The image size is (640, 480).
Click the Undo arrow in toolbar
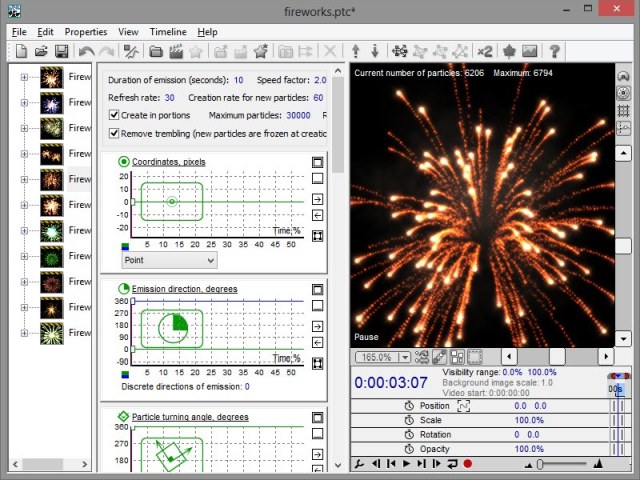click(87, 51)
